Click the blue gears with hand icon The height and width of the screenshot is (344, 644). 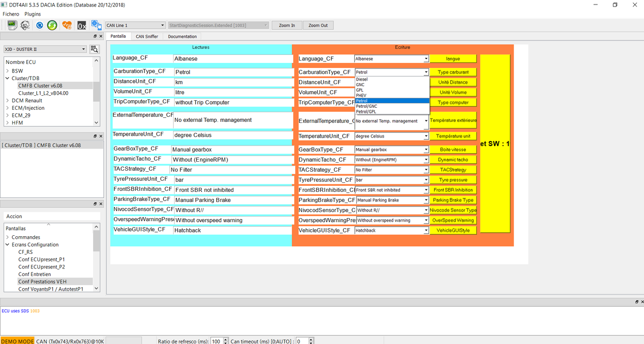coord(96,25)
